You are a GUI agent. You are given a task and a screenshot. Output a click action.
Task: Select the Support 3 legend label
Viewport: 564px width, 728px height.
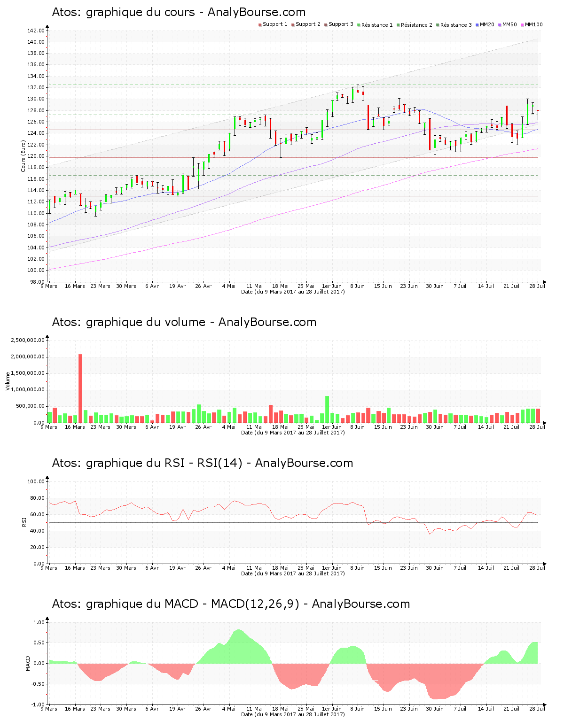pyautogui.click(x=341, y=24)
